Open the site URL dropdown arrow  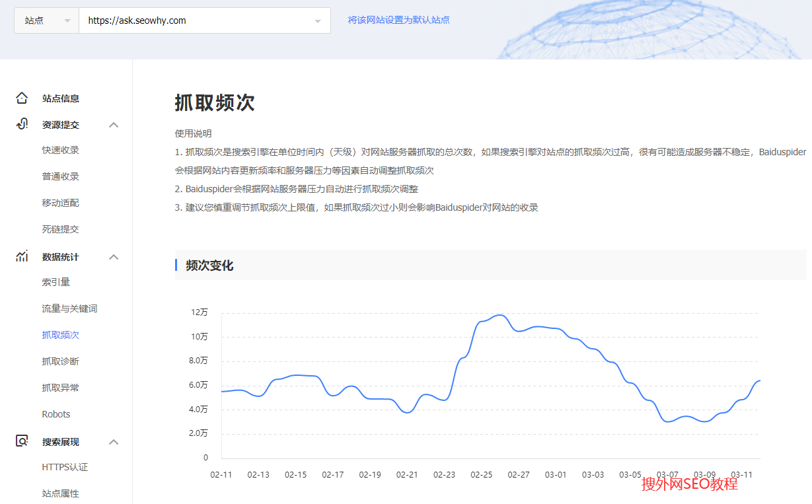coord(318,21)
